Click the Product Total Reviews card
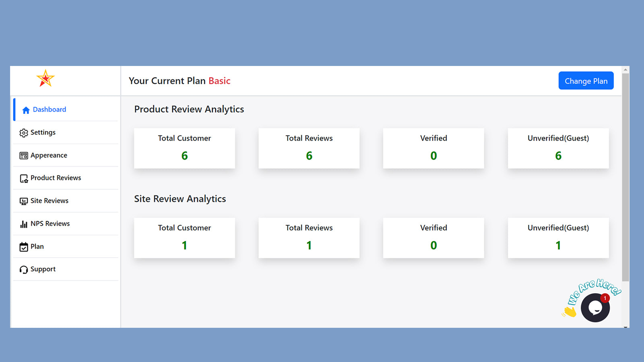The height and width of the screenshot is (362, 644). coord(309,148)
